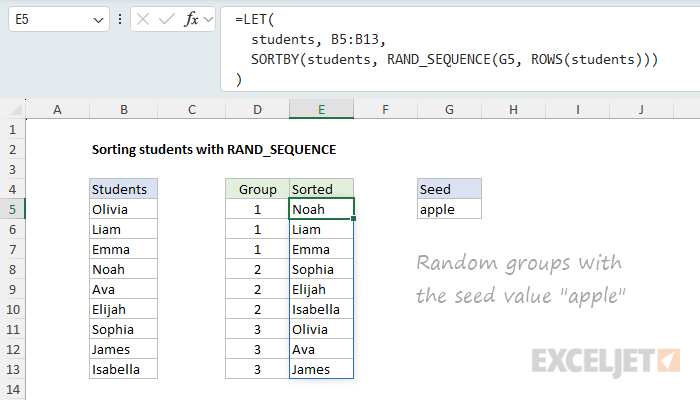Click the Enter checkmark formula icon

tap(167, 19)
